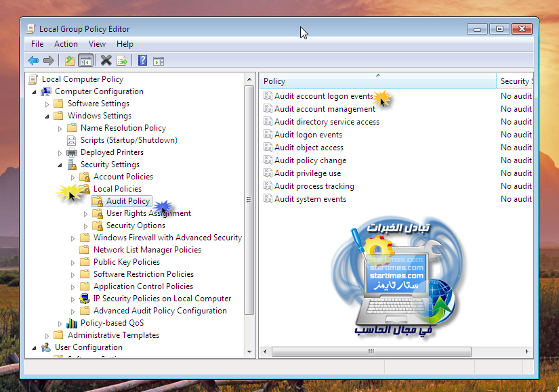Click the Delete X toolbar icon
The width and height of the screenshot is (559, 392).
tap(106, 61)
